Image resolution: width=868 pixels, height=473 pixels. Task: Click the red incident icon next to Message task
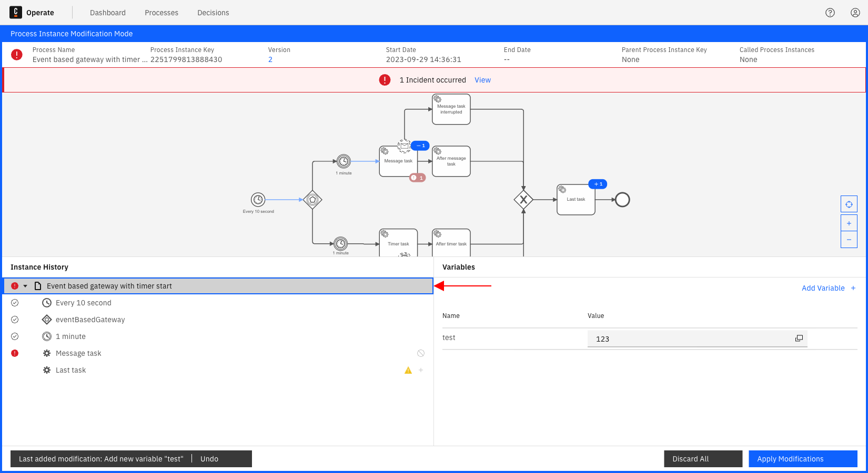pyautogui.click(x=15, y=353)
